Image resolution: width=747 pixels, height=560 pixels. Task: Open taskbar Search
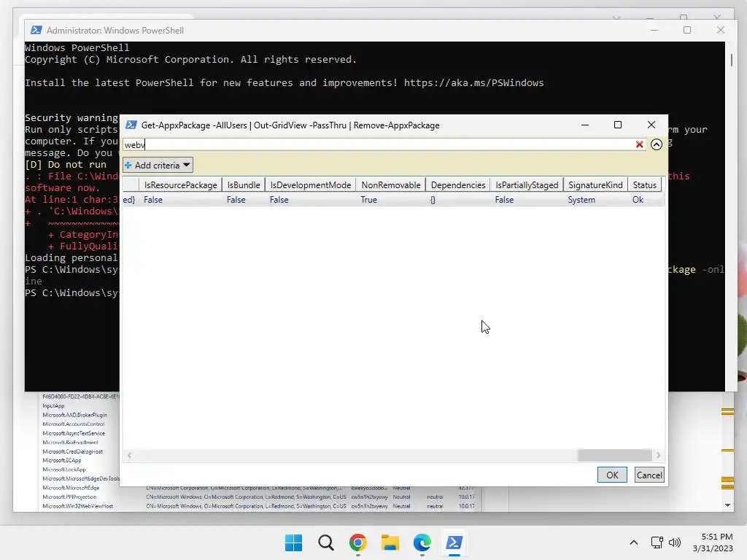[326, 542]
